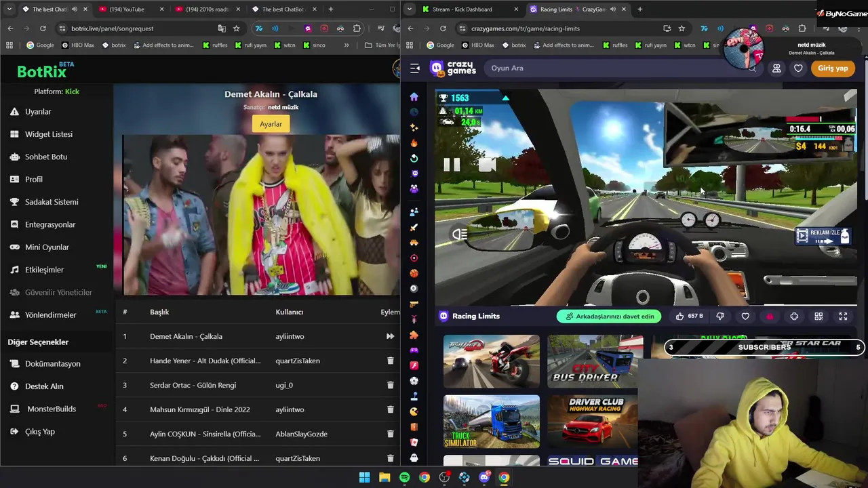This screenshot has width=868, height=488.
Task: Reload the crazygames.com page
Action: (x=443, y=28)
